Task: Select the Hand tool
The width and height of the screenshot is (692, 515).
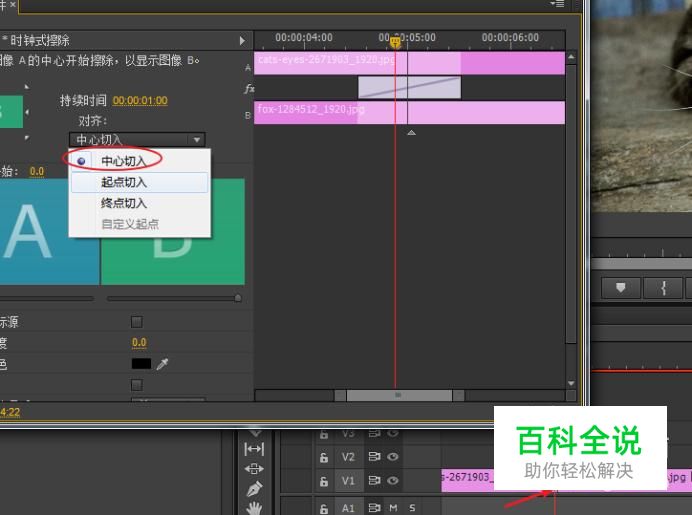Action: tap(254, 508)
